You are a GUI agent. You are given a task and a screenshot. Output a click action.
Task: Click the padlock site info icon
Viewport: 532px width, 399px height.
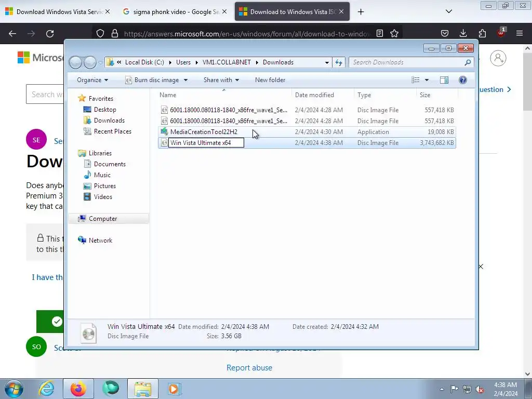point(115,33)
